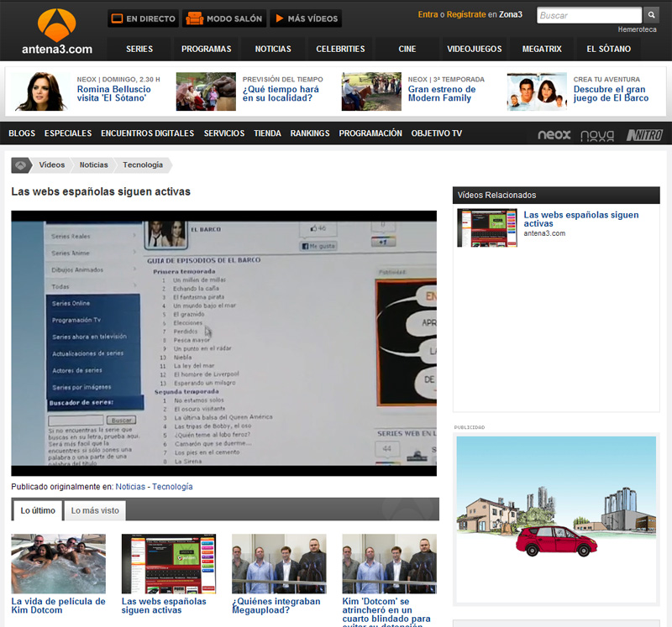Open the Romina Belluscio promo thumbnail
Screen dimensions: 672x627
click(40, 91)
